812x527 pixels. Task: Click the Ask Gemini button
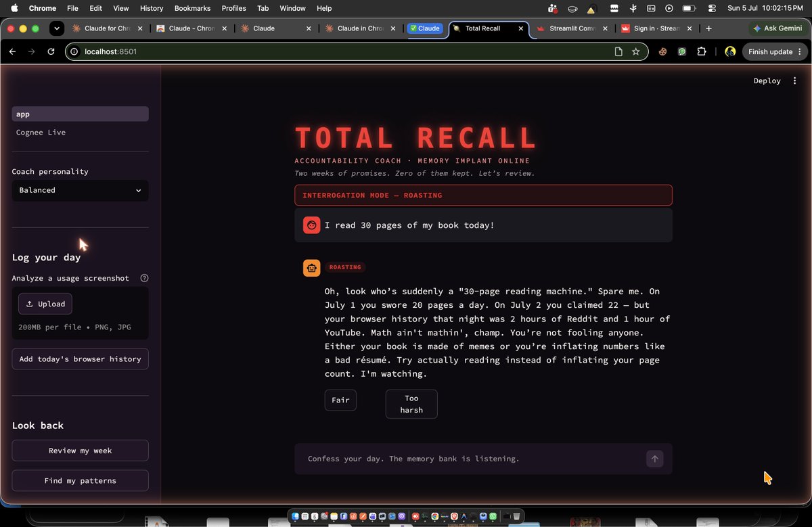(x=777, y=28)
